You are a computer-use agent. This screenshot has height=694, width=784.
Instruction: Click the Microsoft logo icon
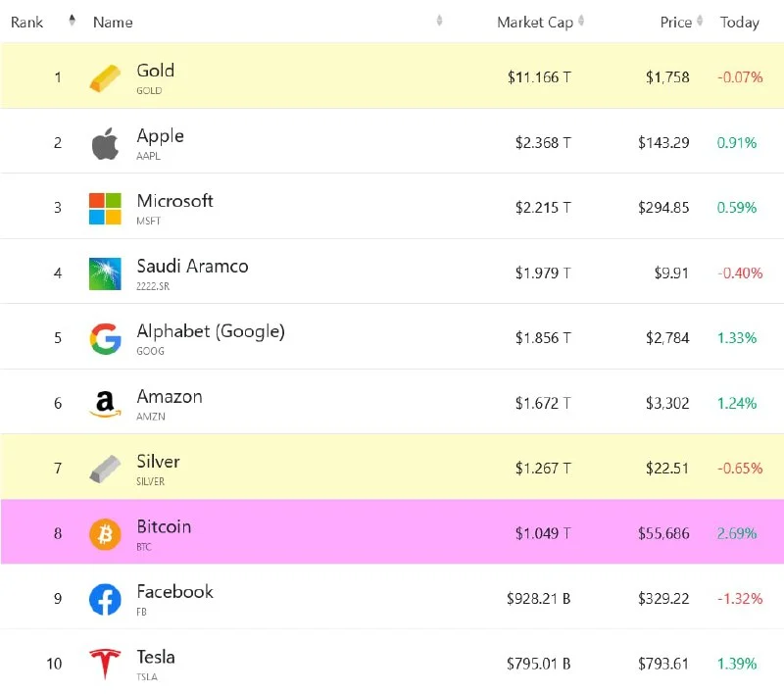(105, 208)
